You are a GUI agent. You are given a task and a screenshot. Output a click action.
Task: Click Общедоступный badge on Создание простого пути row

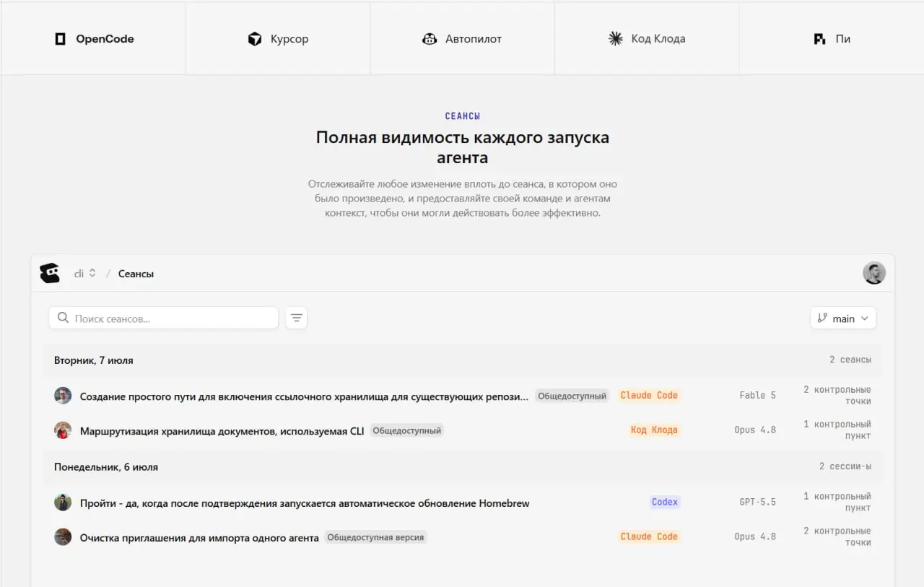(572, 396)
